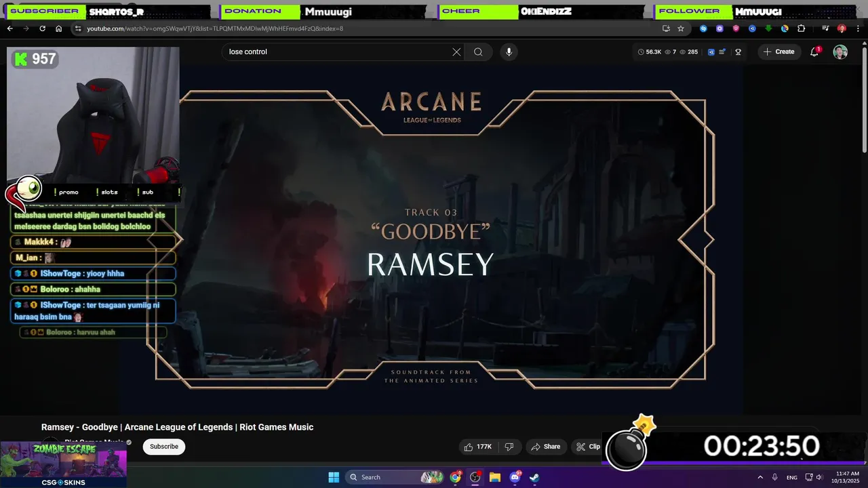Switch to Chrome in the taskbar
Screen dimensions: 868x488
click(456, 477)
